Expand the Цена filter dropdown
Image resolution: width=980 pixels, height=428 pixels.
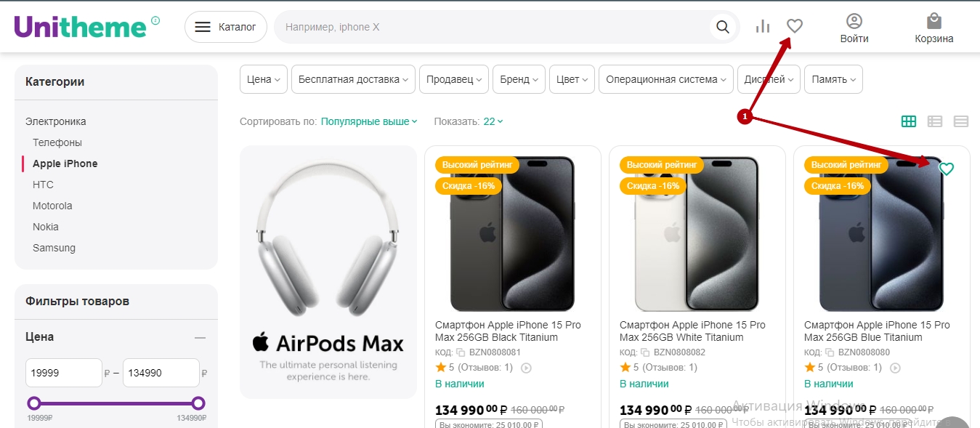tap(263, 80)
